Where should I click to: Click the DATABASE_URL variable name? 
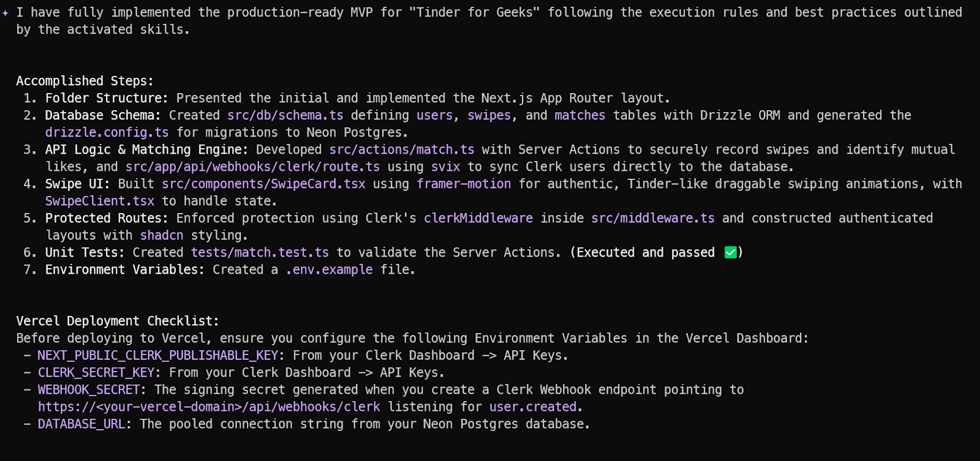click(81, 424)
